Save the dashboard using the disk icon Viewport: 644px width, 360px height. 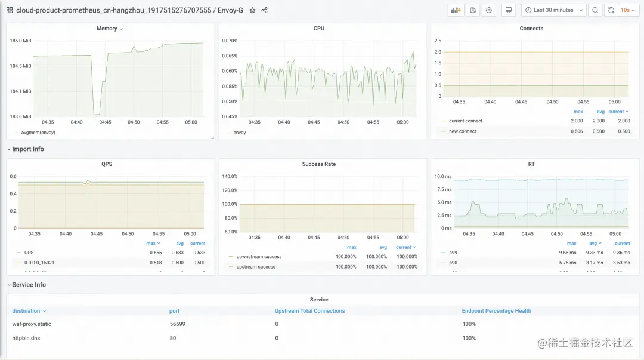click(473, 10)
